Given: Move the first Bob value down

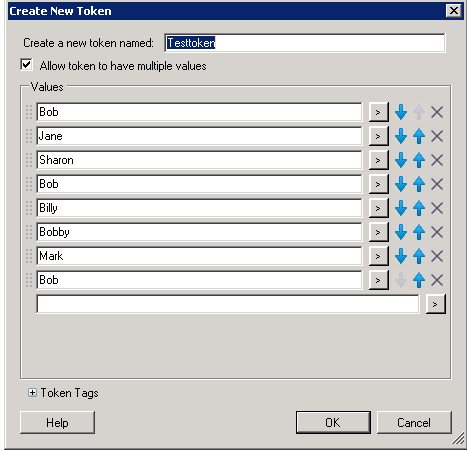Looking at the screenshot, I should 401,112.
